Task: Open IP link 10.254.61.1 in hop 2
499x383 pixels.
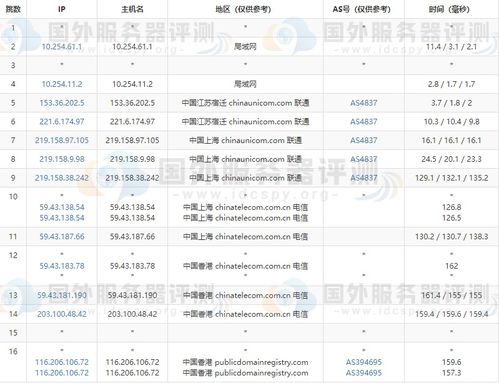Action: click(x=62, y=47)
